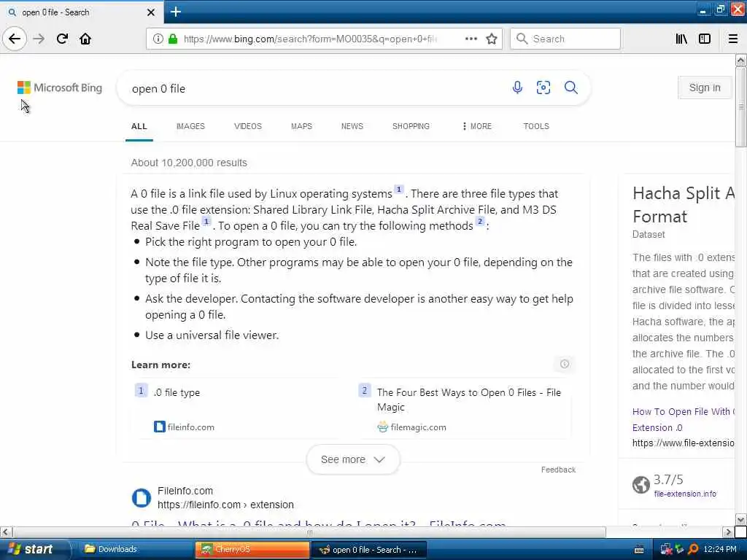Click the forward navigation arrow
747x560 pixels.
(39, 39)
